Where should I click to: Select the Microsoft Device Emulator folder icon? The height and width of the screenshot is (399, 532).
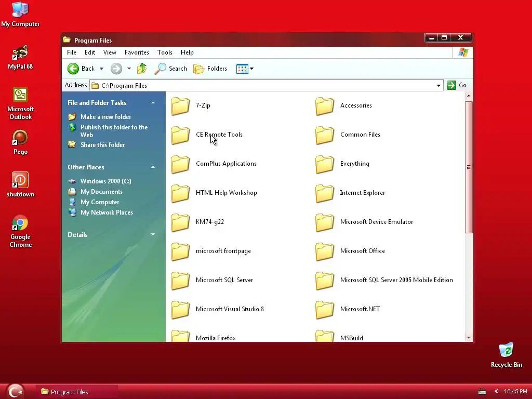click(325, 222)
